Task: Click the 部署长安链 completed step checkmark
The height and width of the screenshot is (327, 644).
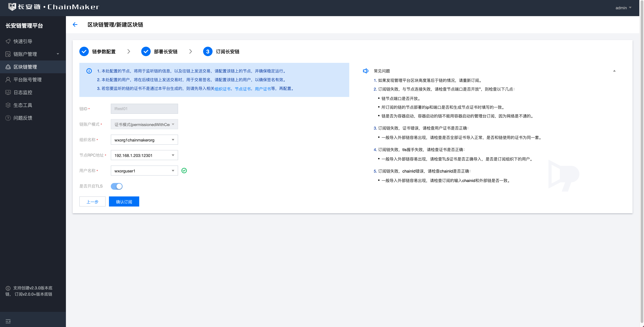Action: (146, 51)
